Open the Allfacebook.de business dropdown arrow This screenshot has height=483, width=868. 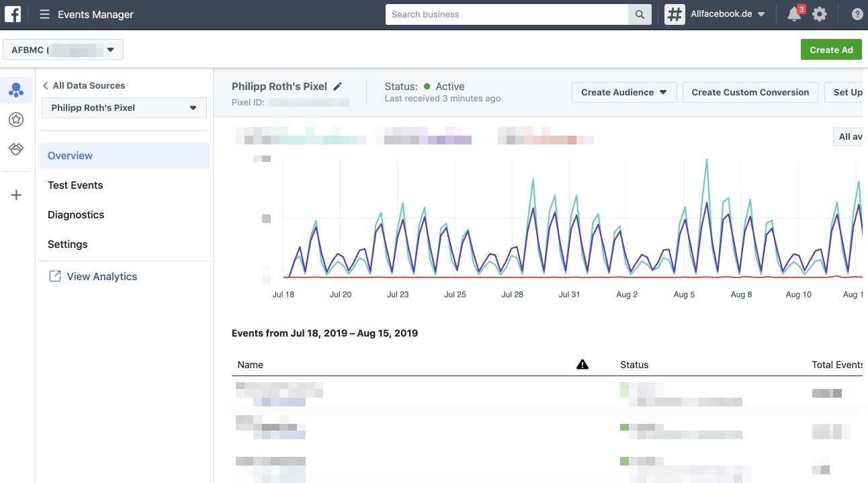pyautogui.click(x=761, y=14)
